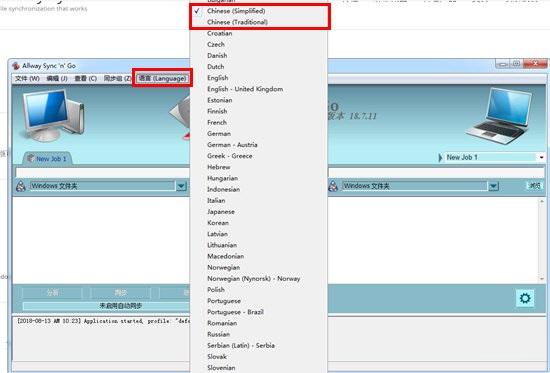Screen dimensions: 550x373
Task: Click the left Windows folder type icon
Action: click(x=21, y=186)
